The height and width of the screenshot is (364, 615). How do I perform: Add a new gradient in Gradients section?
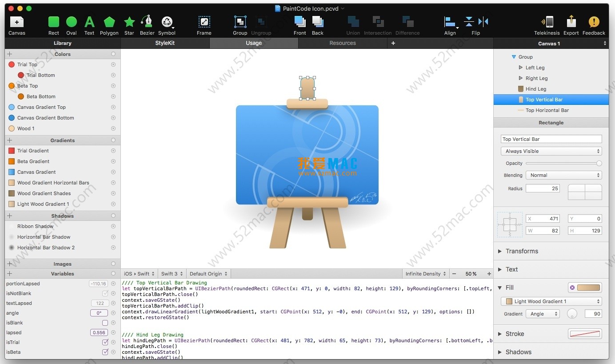pyautogui.click(x=10, y=140)
